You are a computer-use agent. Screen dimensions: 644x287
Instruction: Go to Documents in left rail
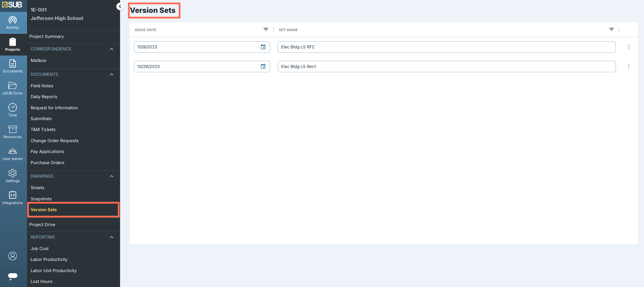[x=13, y=66]
